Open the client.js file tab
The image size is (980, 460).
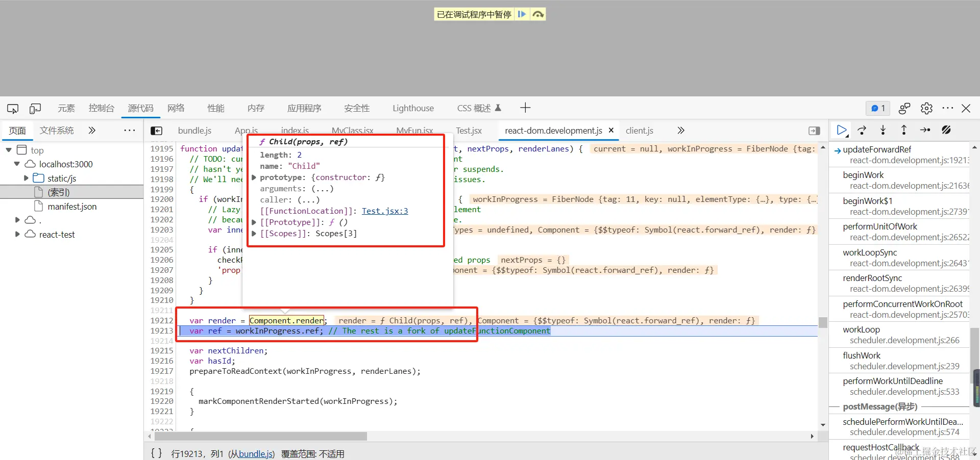639,131
